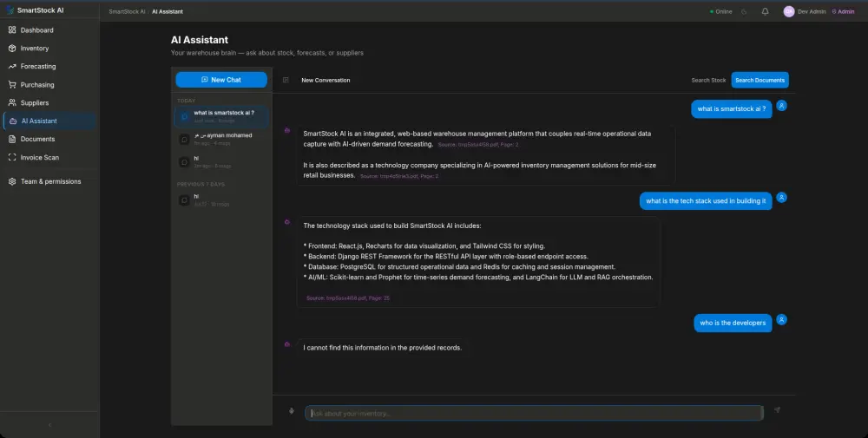Image resolution: width=868 pixels, height=438 pixels.
Task: Click the 'Database: PostgreSQL' line
Action: click(x=459, y=266)
